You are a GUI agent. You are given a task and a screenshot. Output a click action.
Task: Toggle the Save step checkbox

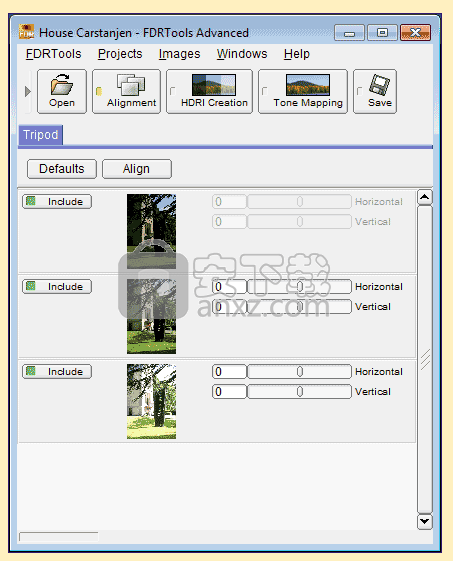pos(359,91)
